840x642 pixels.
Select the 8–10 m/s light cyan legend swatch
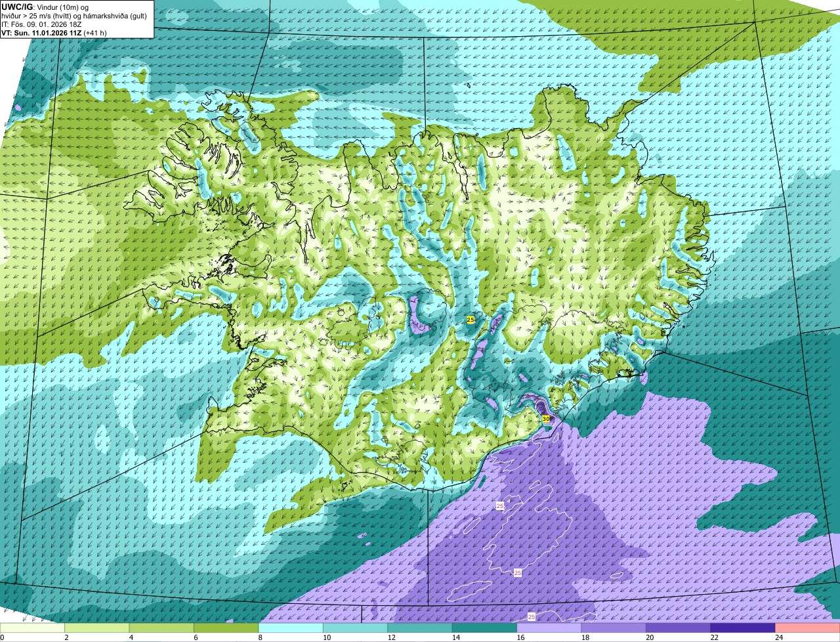click(291, 628)
